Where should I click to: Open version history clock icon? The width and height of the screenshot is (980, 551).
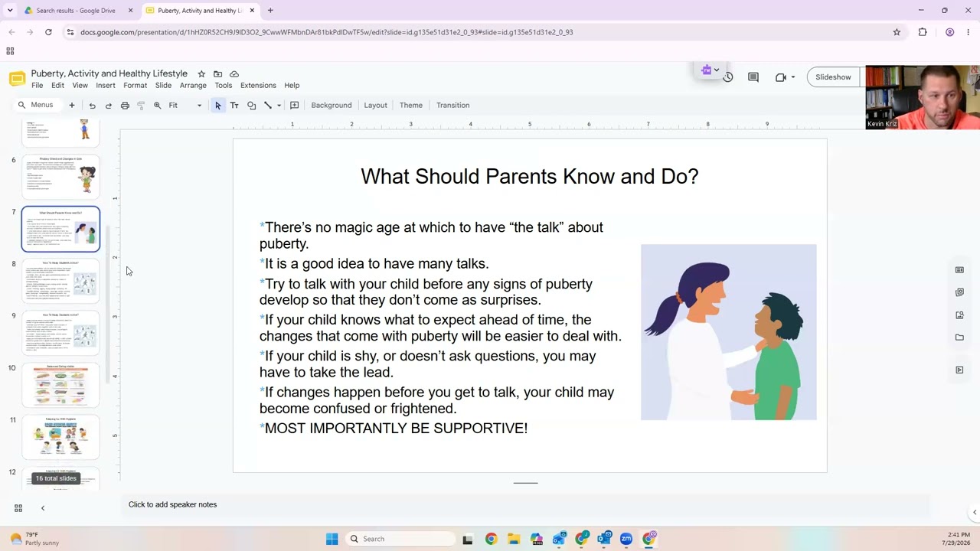pyautogui.click(x=728, y=77)
